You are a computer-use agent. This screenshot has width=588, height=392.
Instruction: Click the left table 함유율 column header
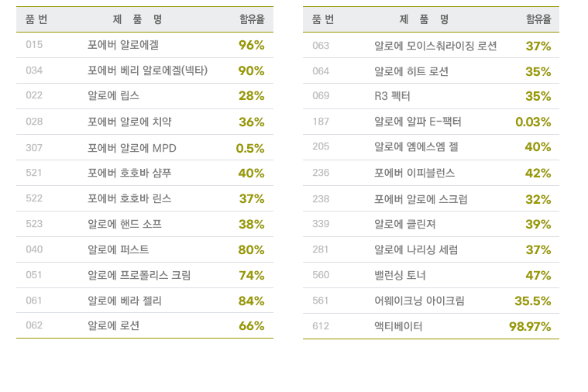252,19
